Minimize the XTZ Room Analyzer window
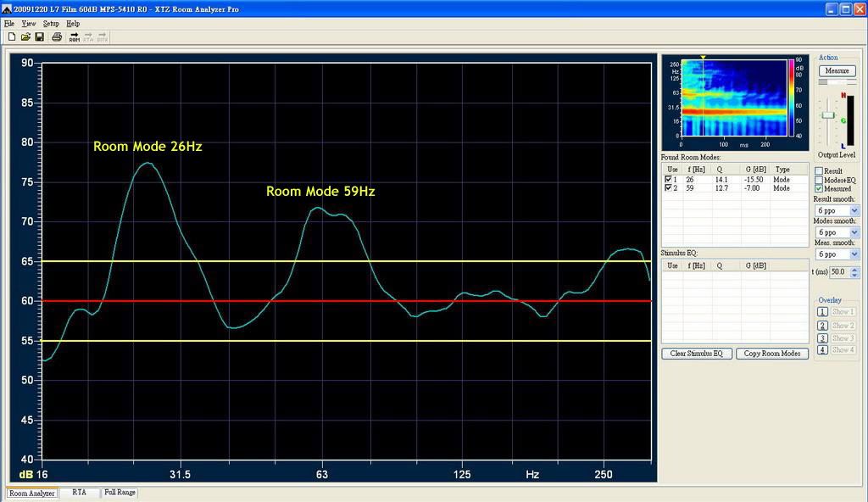 tap(832, 9)
